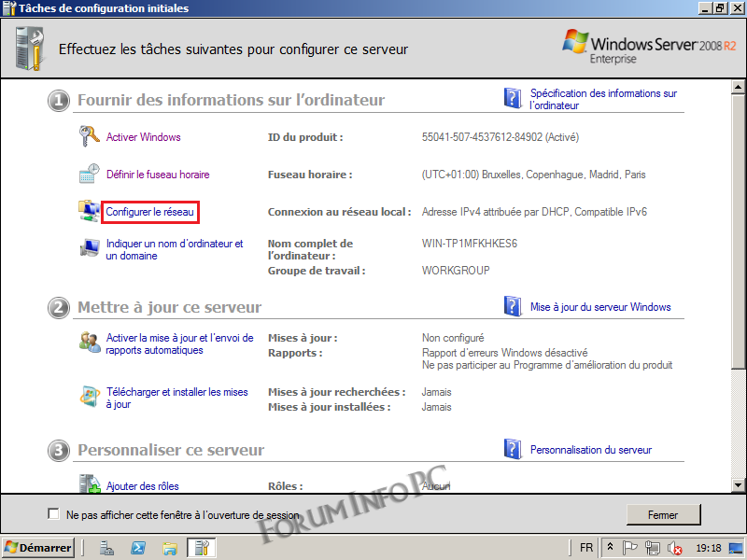Click the title bar icon of Tâches de configuration initiales
Viewport: 747px width, 560px height.
(x=9, y=8)
